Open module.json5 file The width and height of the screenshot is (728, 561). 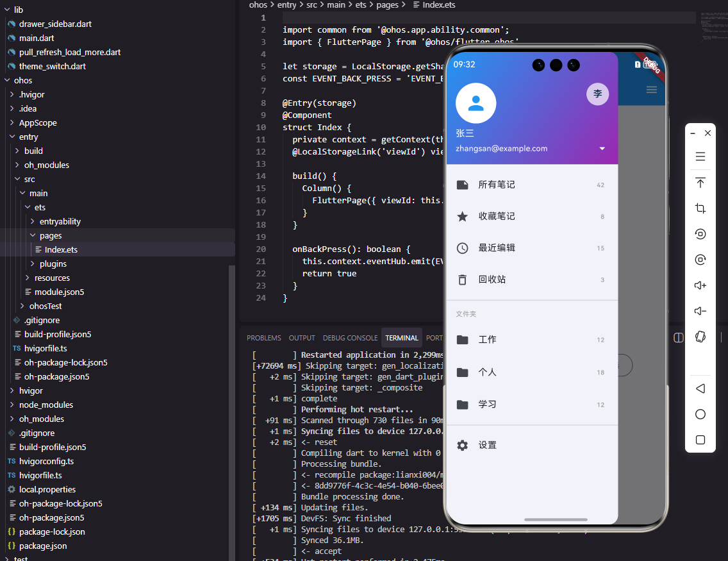pos(59,292)
